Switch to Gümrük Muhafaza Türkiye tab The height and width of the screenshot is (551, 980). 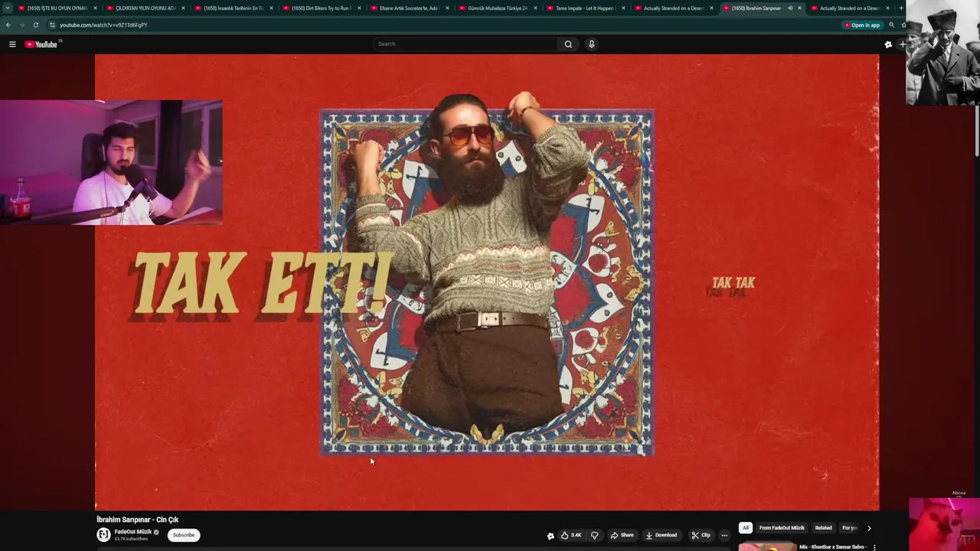(x=497, y=8)
